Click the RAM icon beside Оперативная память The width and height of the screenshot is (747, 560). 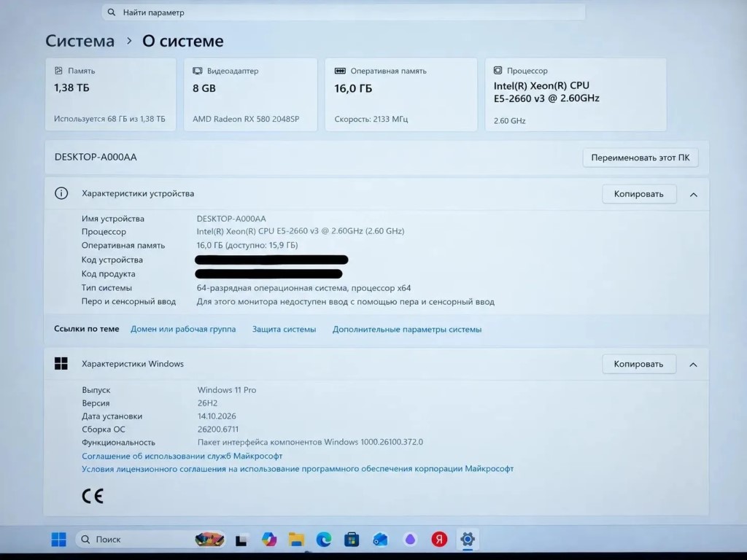340,71
